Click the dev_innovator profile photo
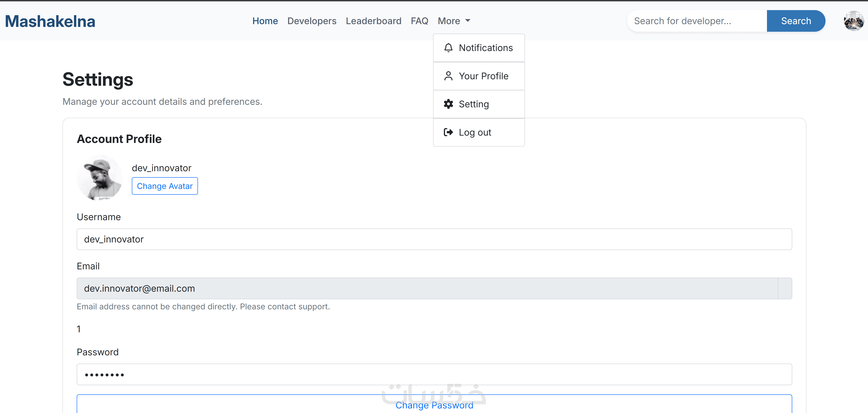The image size is (868, 413). tap(99, 178)
